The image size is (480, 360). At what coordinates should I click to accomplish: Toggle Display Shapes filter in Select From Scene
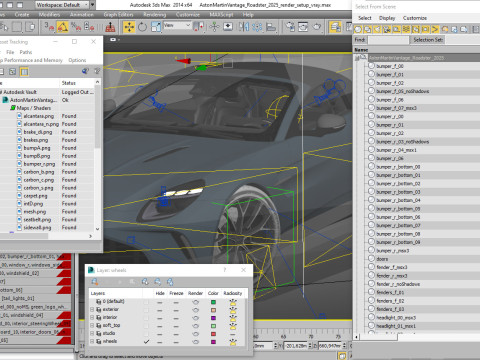point(368,29)
